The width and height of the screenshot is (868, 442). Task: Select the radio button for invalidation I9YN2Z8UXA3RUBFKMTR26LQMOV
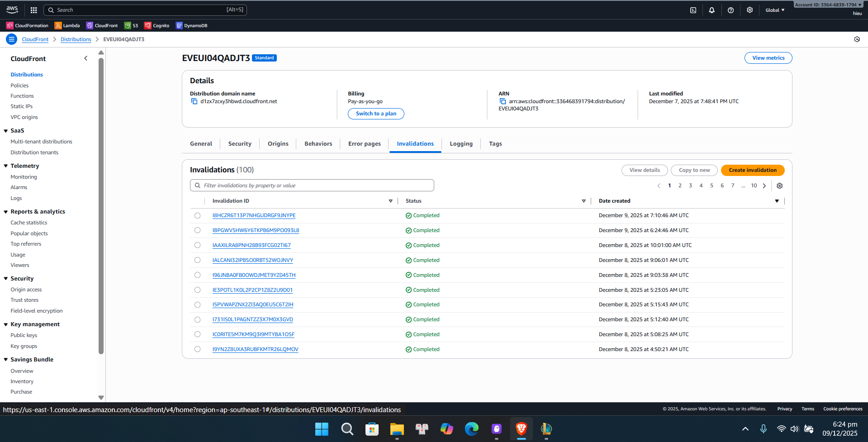197,349
